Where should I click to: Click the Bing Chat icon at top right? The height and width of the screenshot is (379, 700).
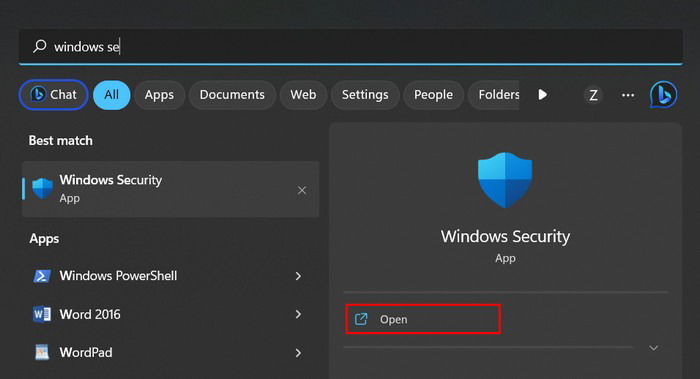tap(663, 95)
